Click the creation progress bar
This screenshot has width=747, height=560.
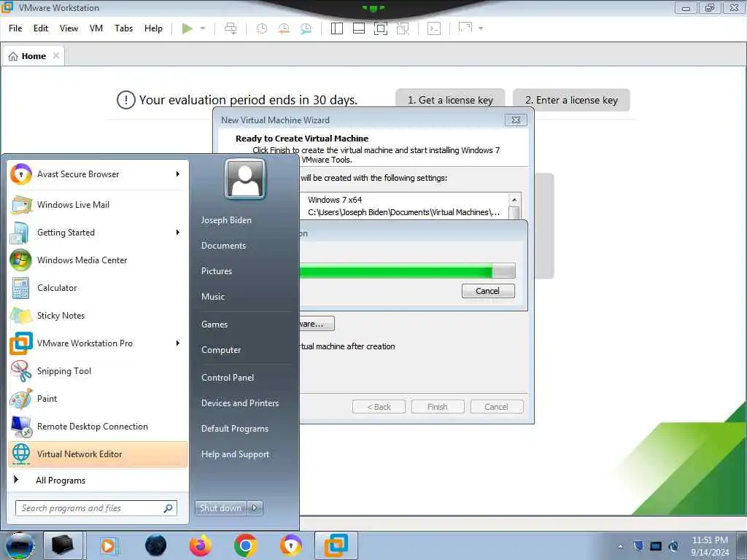(x=407, y=271)
